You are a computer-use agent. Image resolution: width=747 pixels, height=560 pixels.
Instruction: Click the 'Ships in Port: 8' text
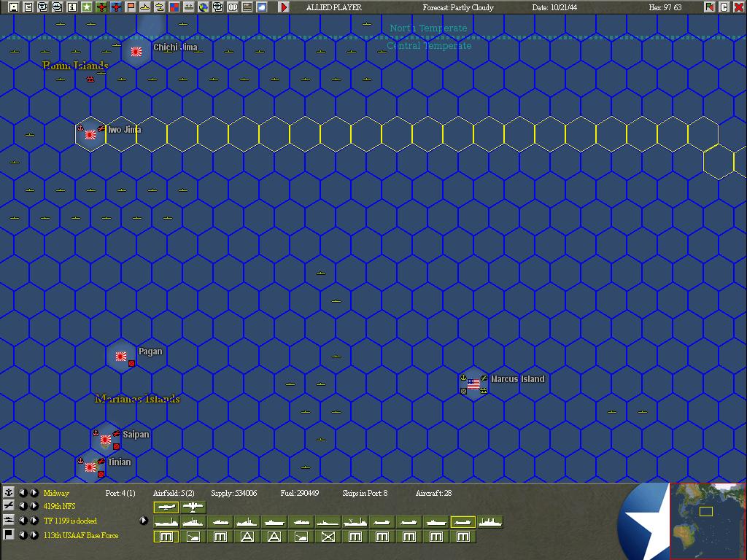365,493
